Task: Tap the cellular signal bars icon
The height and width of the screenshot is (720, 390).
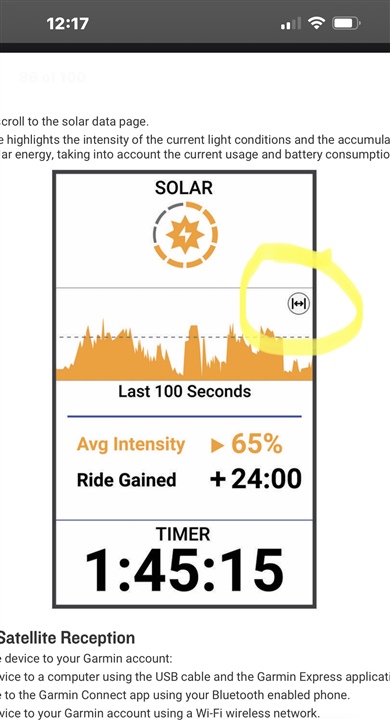Action: coord(291,23)
